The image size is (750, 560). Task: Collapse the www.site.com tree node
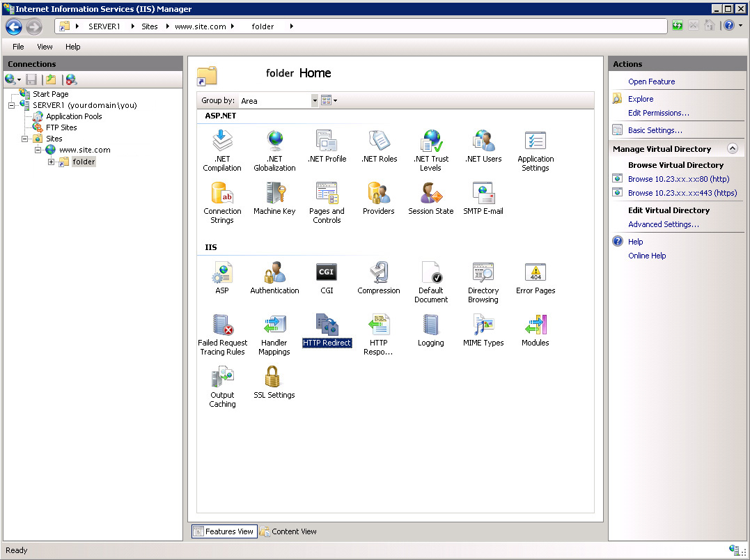click(38, 150)
